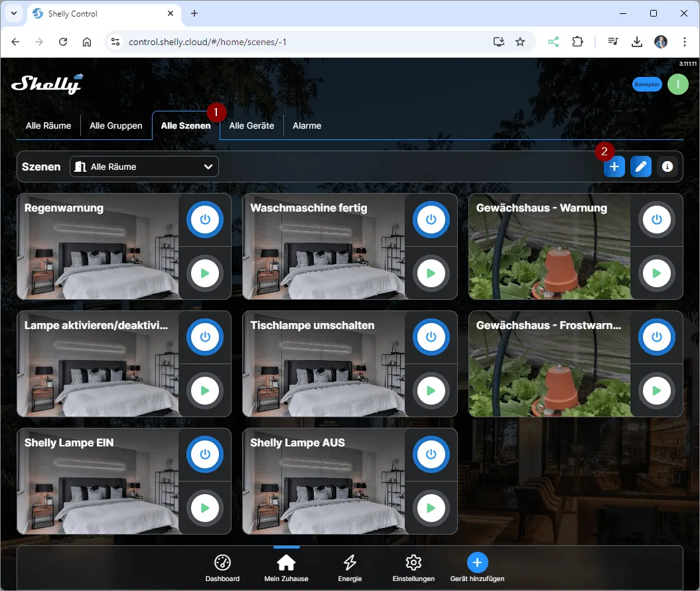This screenshot has width=700, height=591.
Task: Click the Shelly logo
Action: (x=47, y=84)
